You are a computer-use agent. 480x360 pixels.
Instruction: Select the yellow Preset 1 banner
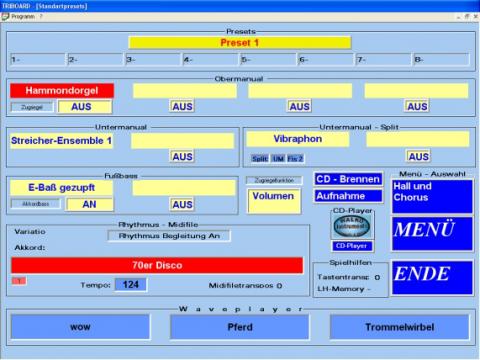tap(240, 43)
